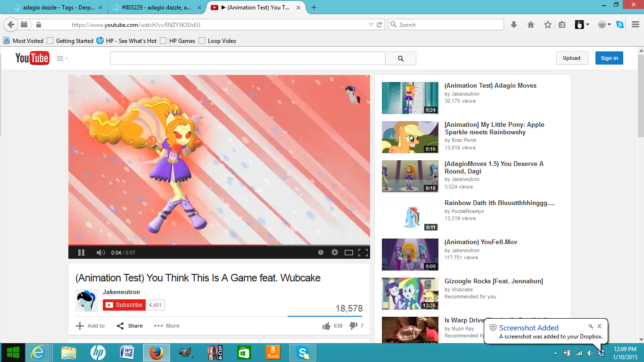Show bookmarks list icon
The image size is (644, 362).
click(x=562, y=25)
